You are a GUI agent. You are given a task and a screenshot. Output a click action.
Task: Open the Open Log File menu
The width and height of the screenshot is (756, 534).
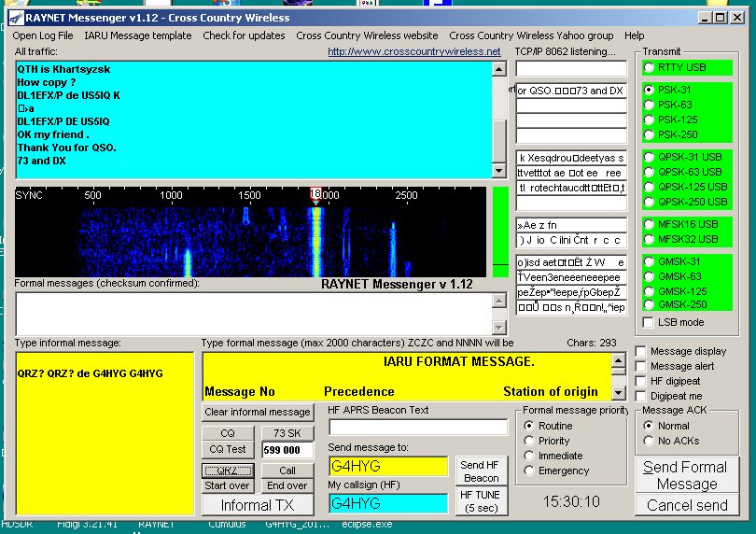point(43,35)
